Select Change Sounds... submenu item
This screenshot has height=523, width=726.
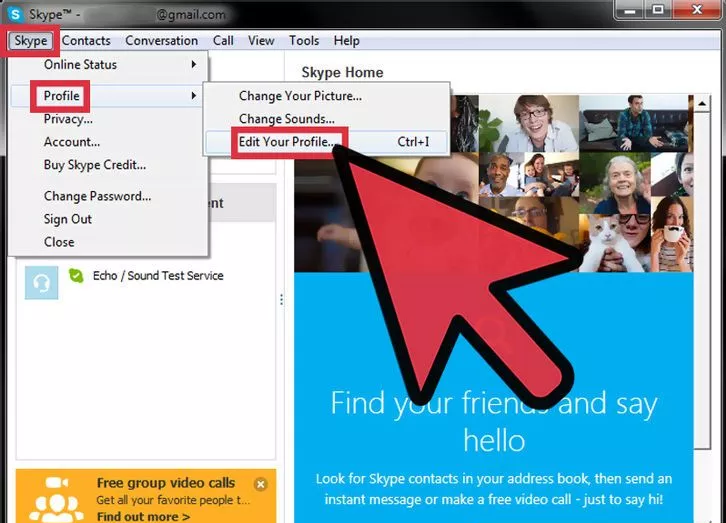tap(326, 119)
